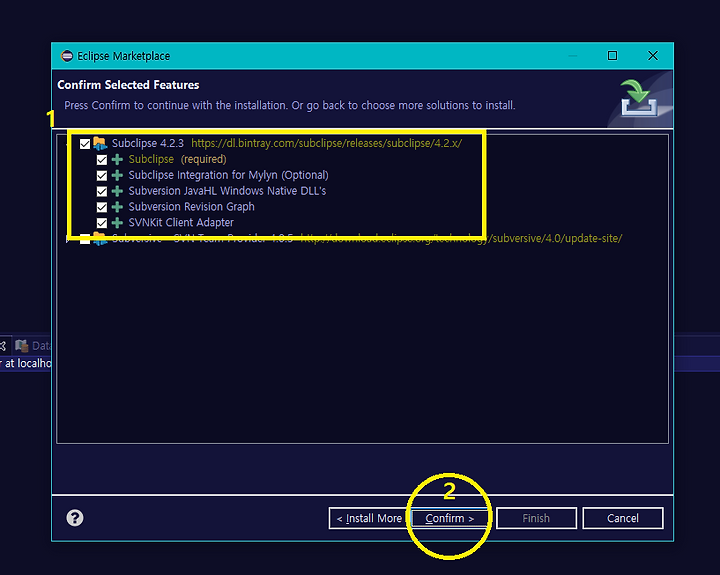720x575 pixels.
Task: Select 'Subversion JavaHL Windows Native DLL's' row
Action: 227,191
